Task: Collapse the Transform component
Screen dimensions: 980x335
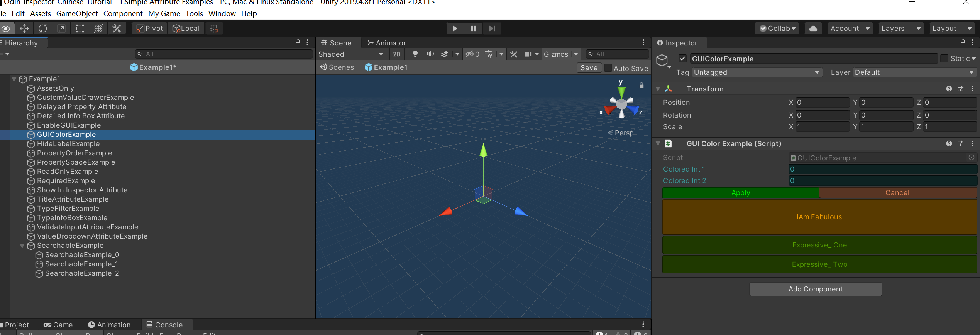Action: (x=658, y=89)
